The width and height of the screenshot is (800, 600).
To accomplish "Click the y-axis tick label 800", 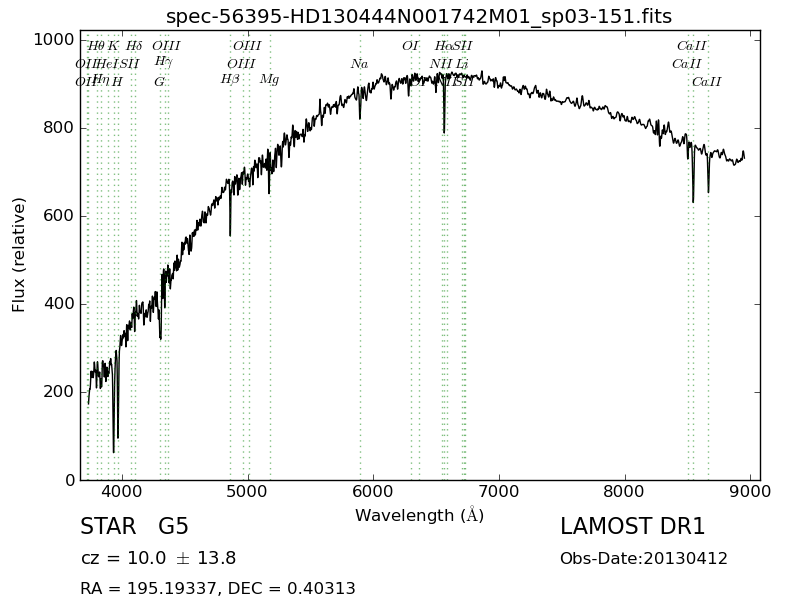I will (x=59, y=128).
